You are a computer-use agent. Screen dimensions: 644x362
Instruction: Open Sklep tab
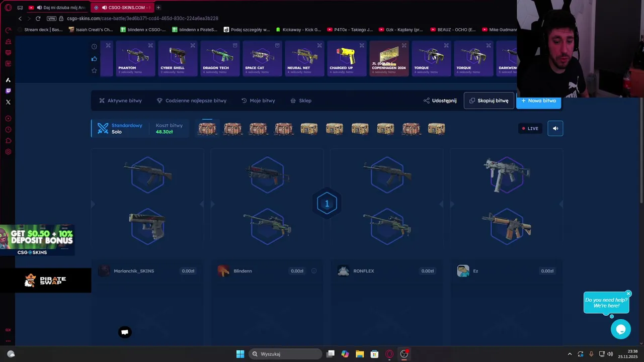(301, 101)
